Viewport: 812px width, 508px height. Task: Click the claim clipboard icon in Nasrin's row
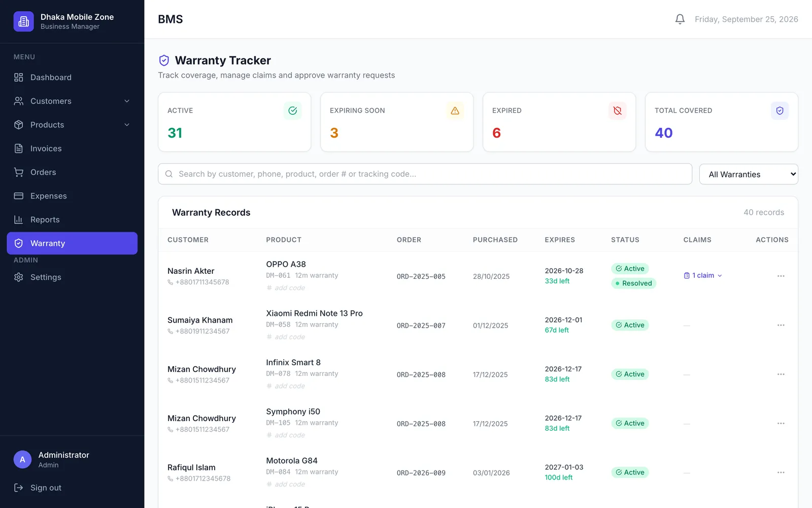(x=687, y=275)
